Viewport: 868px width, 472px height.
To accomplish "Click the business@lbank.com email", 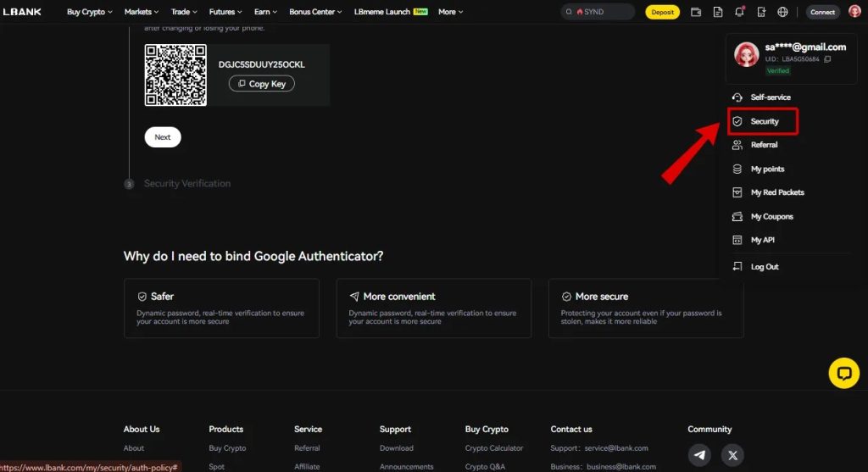I will click(x=621, y=467).
